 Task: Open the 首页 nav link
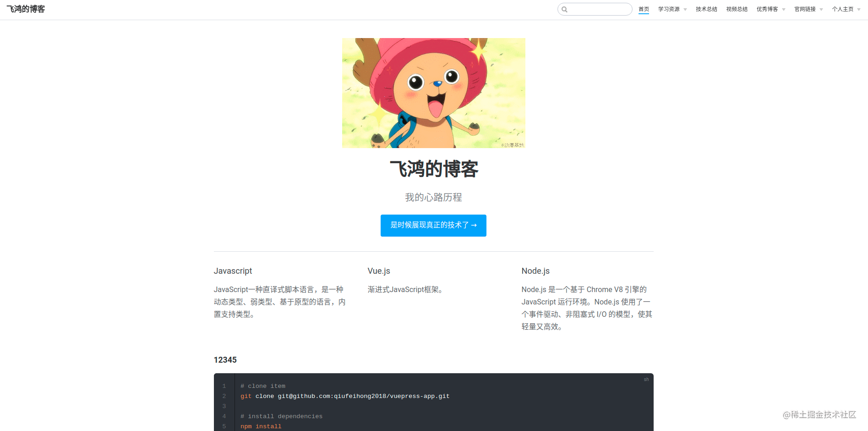pyautogui.click(x=644, y=9)
